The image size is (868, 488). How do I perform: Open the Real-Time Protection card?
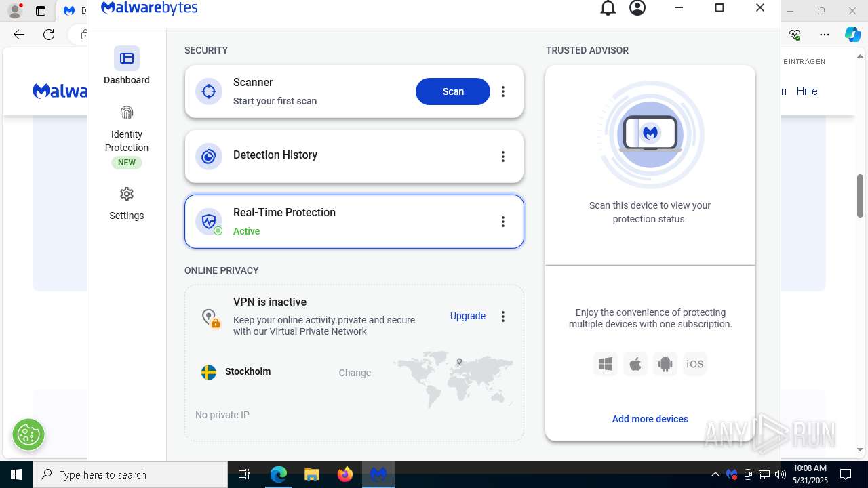point(354,222)
